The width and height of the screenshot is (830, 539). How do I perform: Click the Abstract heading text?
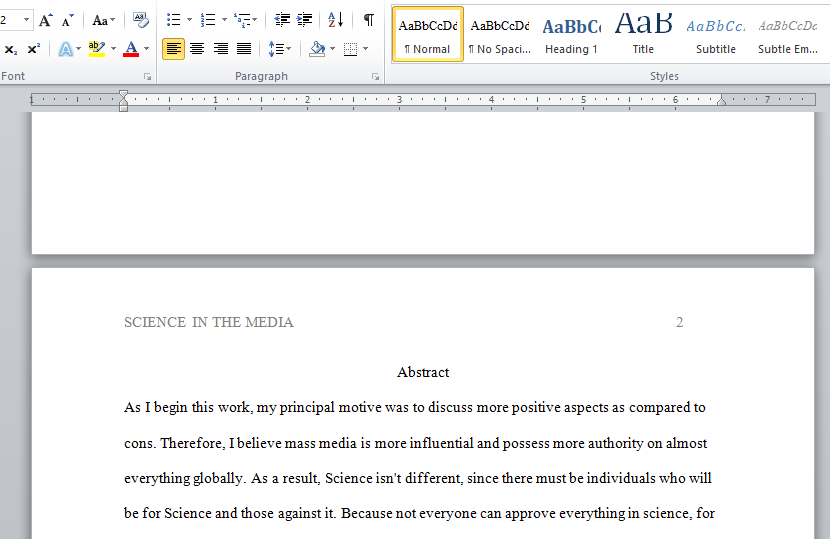pyautogui.click(x=423, y=372)
